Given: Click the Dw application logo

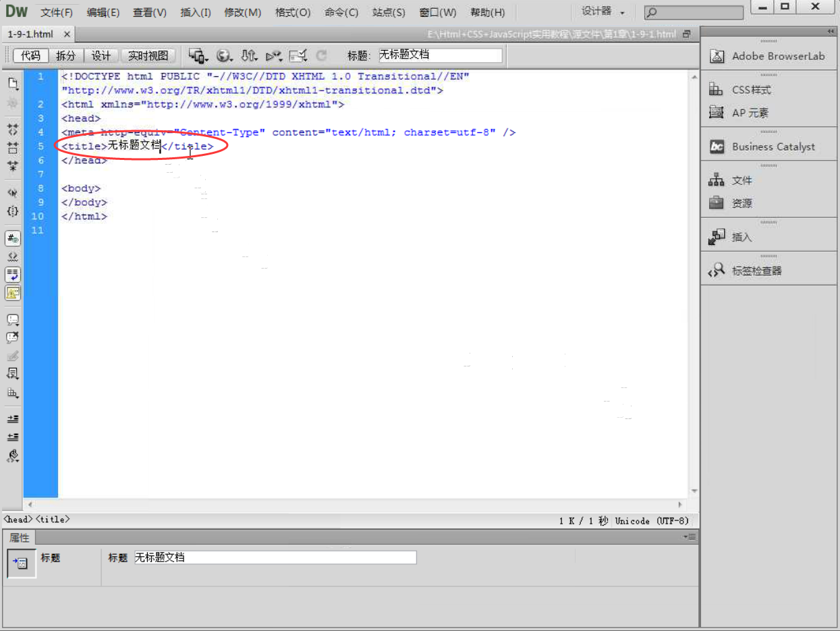Looking at the screenshot, I should coord(16,11).
